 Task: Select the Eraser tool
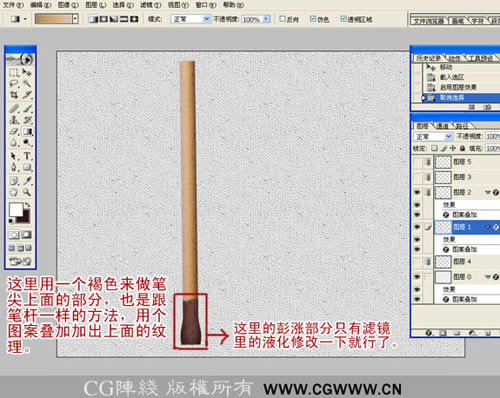tap(14, 131)
